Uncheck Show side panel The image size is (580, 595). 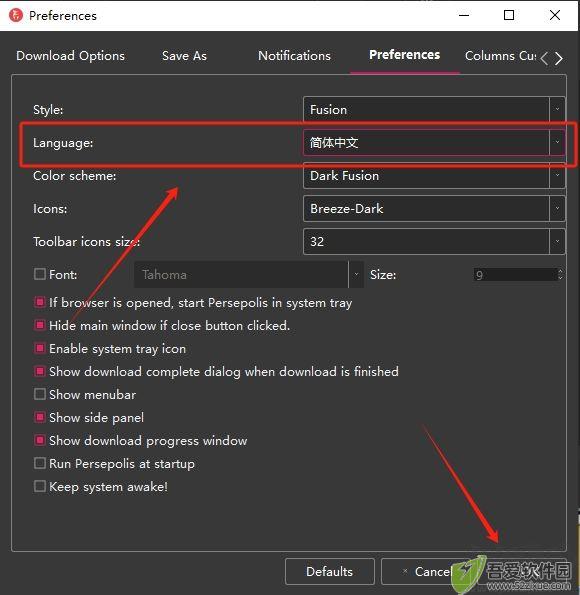coord(40,417)
